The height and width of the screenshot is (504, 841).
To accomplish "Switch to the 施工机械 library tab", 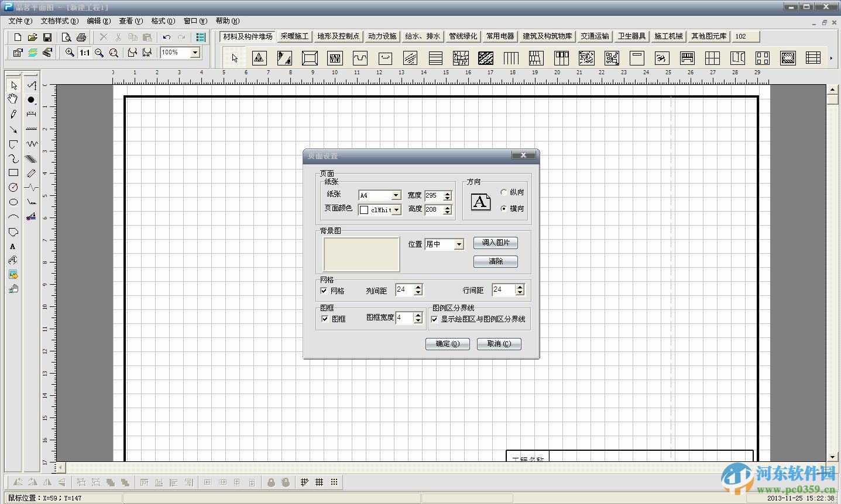I will click(x=668, y=36).
